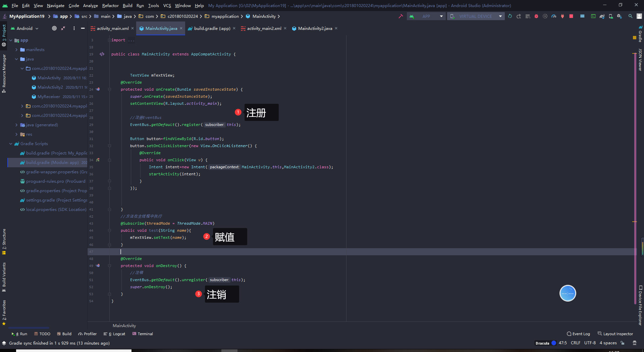Sync project with Gradle files icon

[x=602, y=16]
